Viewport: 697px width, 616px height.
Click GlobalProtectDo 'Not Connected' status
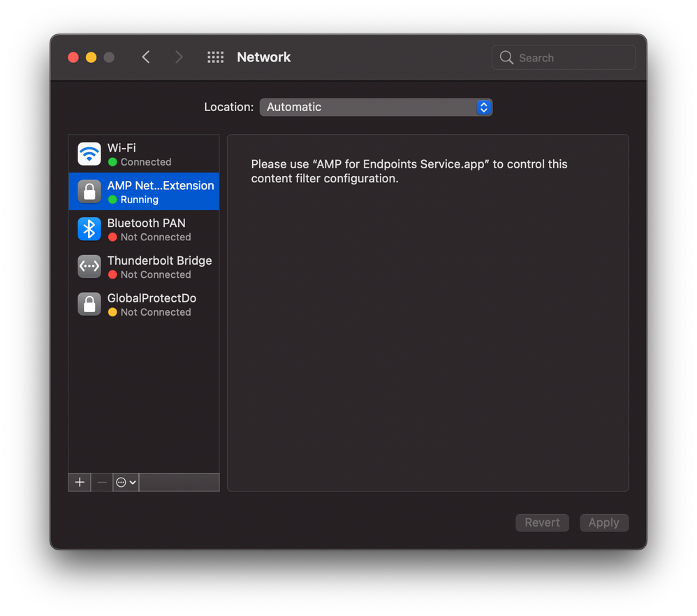click(x=156, y=312)
